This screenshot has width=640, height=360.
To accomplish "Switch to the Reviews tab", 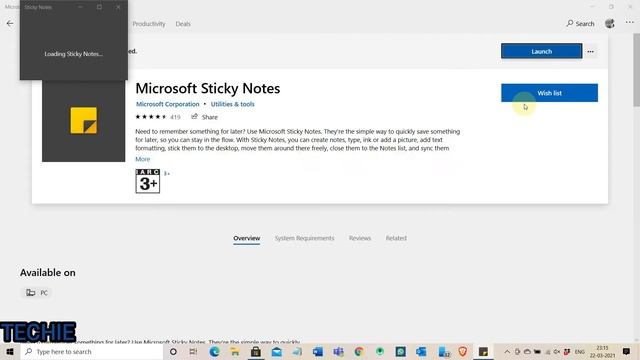I will 360,238.
